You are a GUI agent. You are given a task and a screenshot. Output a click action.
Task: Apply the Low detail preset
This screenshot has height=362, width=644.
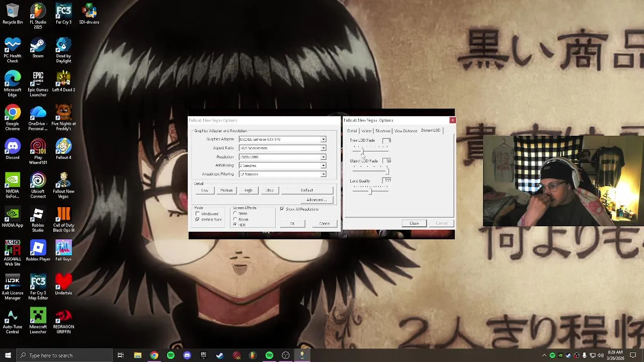pyautogui.click(x=205, y=191)
